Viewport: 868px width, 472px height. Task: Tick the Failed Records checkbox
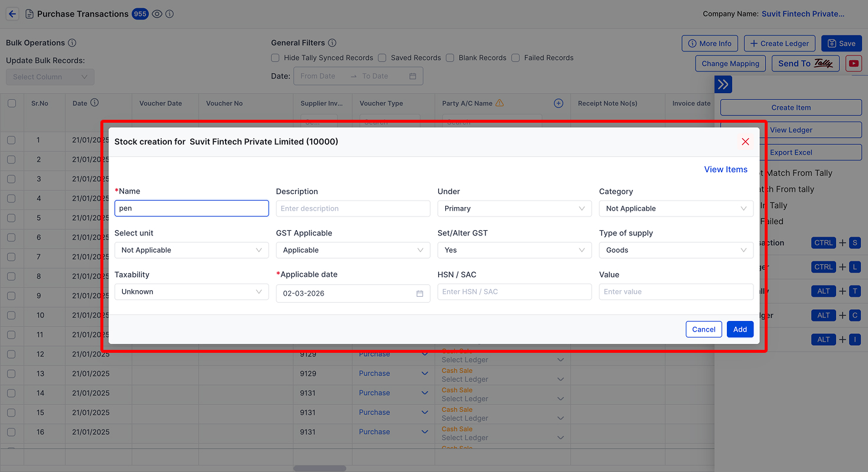tap(515, 58)
